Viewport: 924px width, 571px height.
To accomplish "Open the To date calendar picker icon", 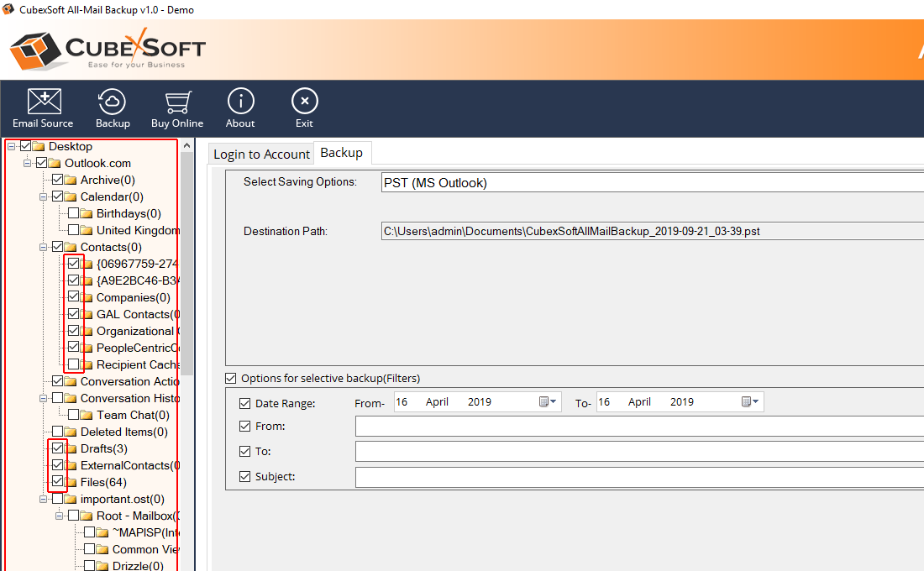I will click(750, 402).
